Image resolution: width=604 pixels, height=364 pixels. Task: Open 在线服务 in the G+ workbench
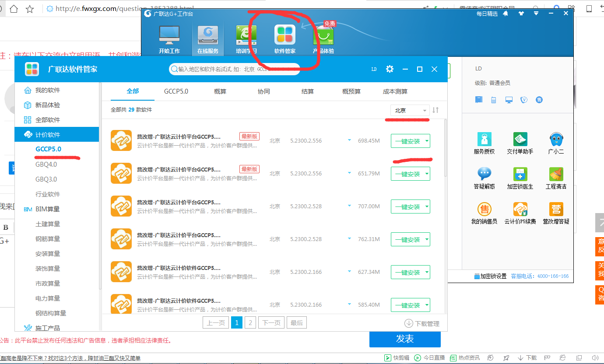point(208,39)
